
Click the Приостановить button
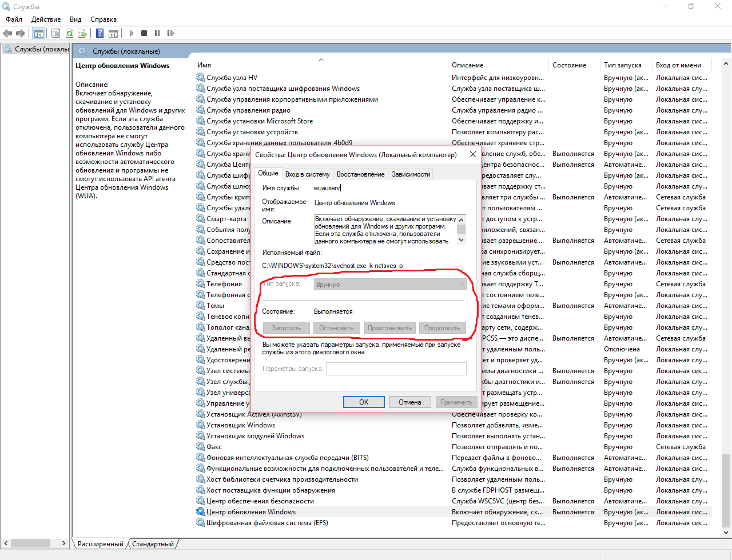coord(389,328)
